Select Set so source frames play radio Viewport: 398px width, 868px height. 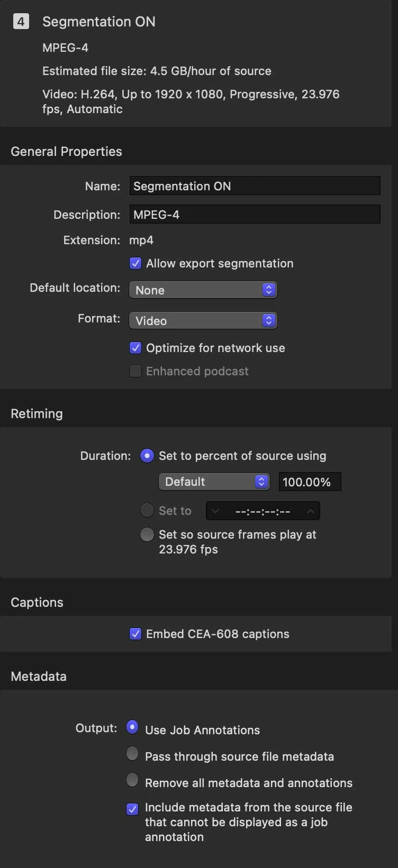[x=147, y=534]
